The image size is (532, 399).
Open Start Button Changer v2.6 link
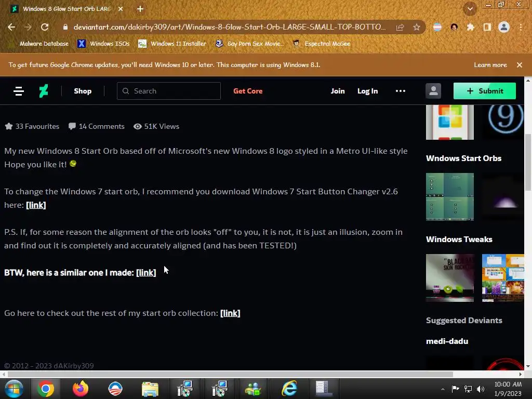(36, 205)
